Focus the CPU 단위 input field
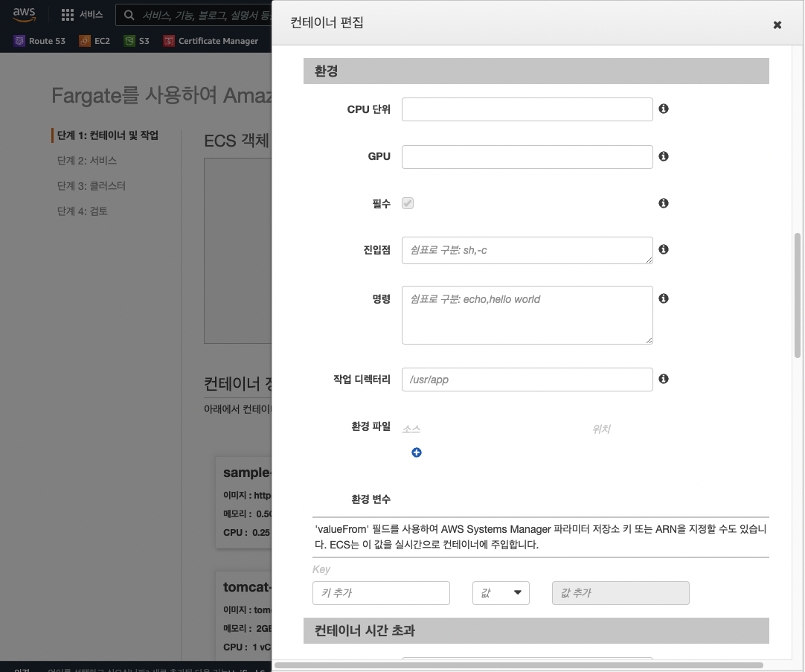 coord(527,109)
